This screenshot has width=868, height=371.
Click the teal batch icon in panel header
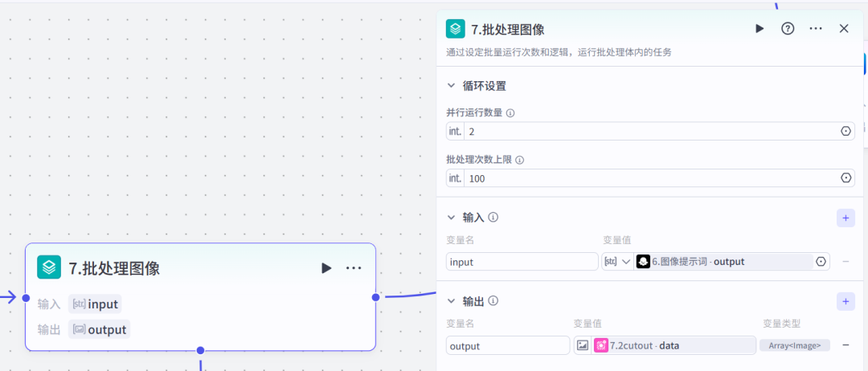(455, 29)
